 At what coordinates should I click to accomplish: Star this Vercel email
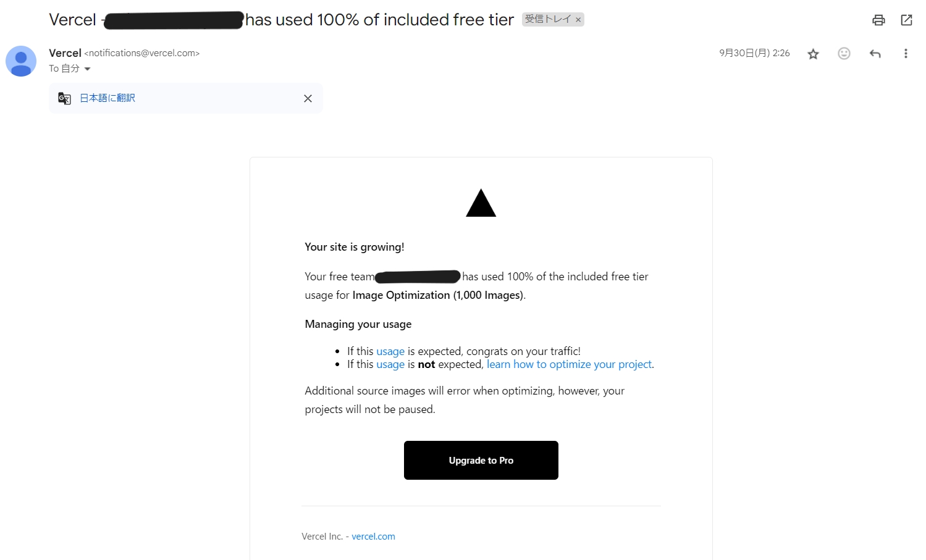813,54
